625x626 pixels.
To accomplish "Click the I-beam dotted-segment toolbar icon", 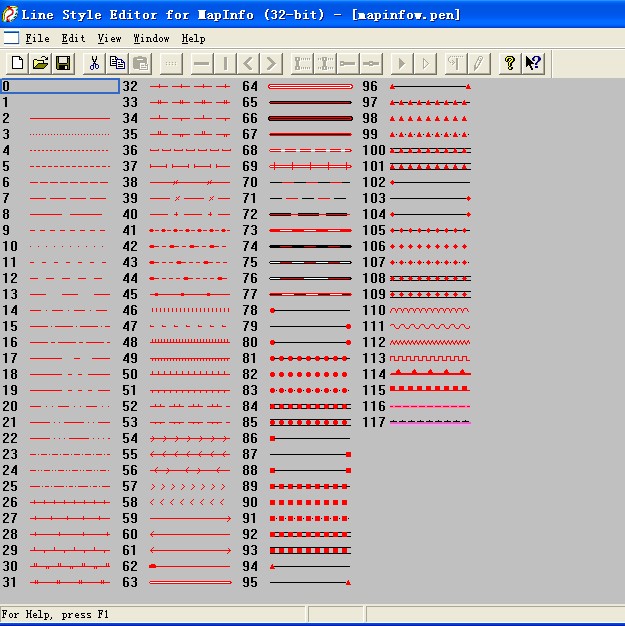I will pos(325,63).
